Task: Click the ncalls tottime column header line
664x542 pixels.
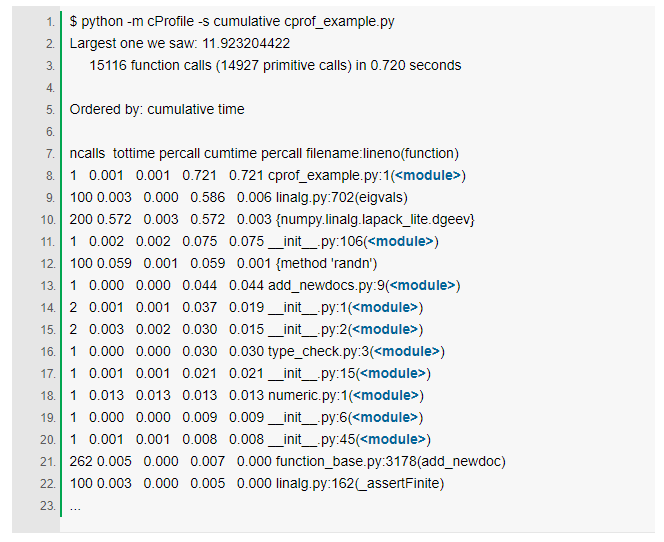Action: 264,153
